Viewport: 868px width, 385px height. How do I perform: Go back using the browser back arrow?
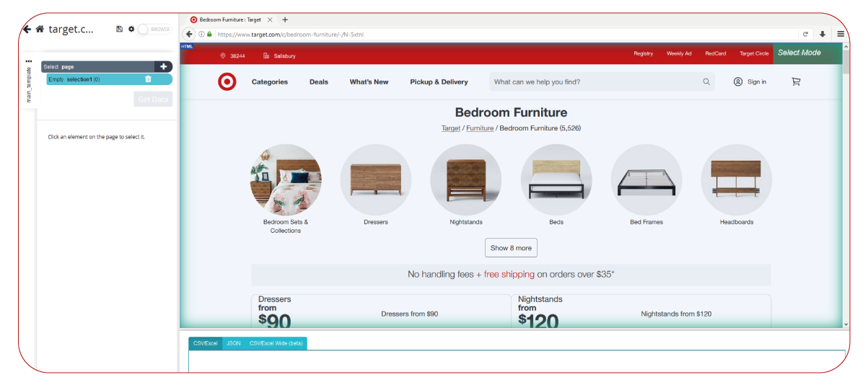pos(189,34)
